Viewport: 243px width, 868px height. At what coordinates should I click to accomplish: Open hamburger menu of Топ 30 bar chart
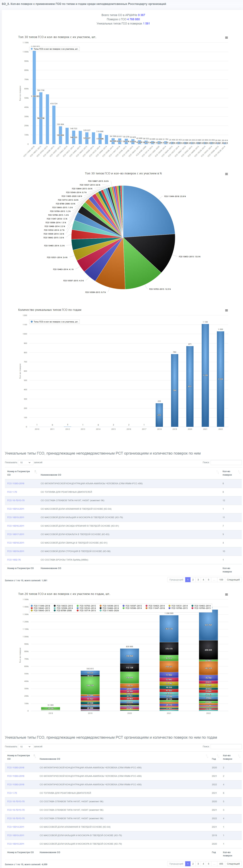pyautogui.click(x=227, y=38)
